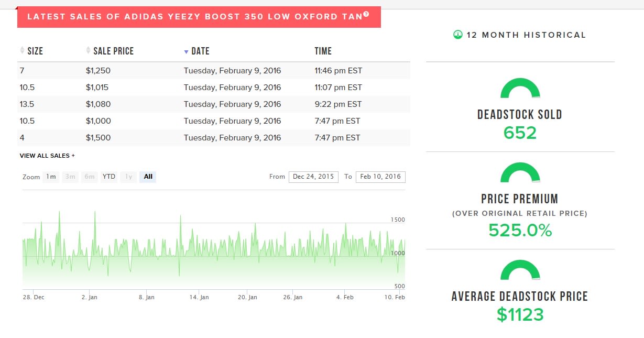Screen dimensions: 644x338
Task: Set chart zoom to 6m
Action: point(90,177)
